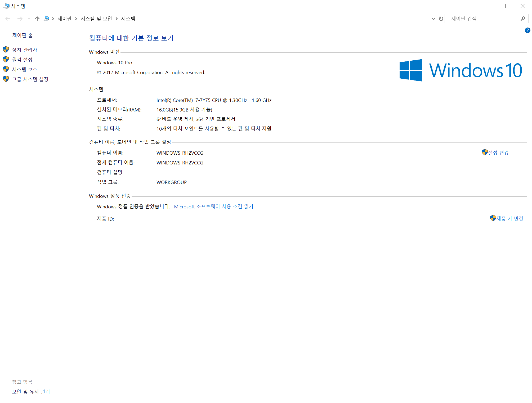Click the 16.0GB RAM value
This screenshot has width=532, height=403.
click(184, 110)
